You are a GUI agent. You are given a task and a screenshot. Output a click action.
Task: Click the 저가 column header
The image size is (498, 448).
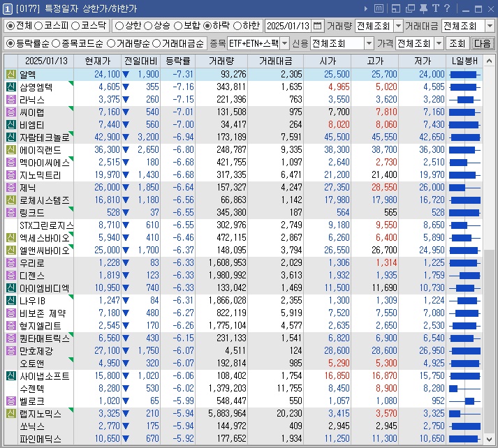423,61
